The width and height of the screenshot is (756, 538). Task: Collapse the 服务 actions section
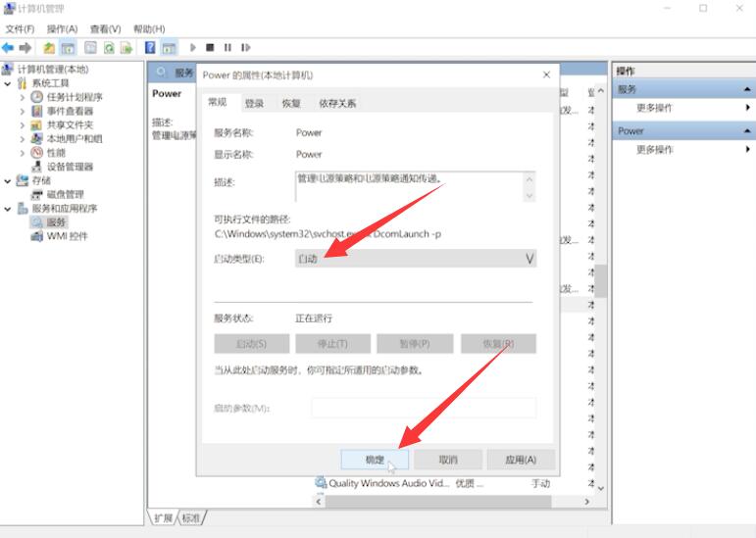(x=747, y=89)
